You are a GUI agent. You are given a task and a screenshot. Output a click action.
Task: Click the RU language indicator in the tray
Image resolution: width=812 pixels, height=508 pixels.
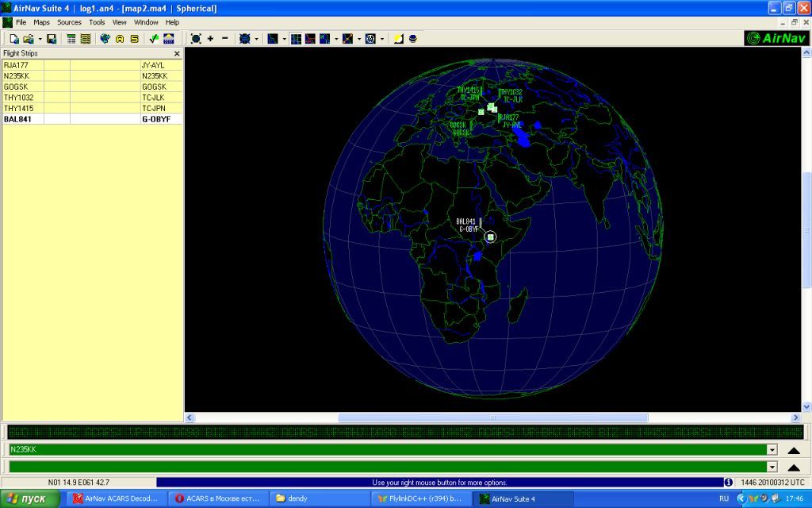(x=724, y=498)
